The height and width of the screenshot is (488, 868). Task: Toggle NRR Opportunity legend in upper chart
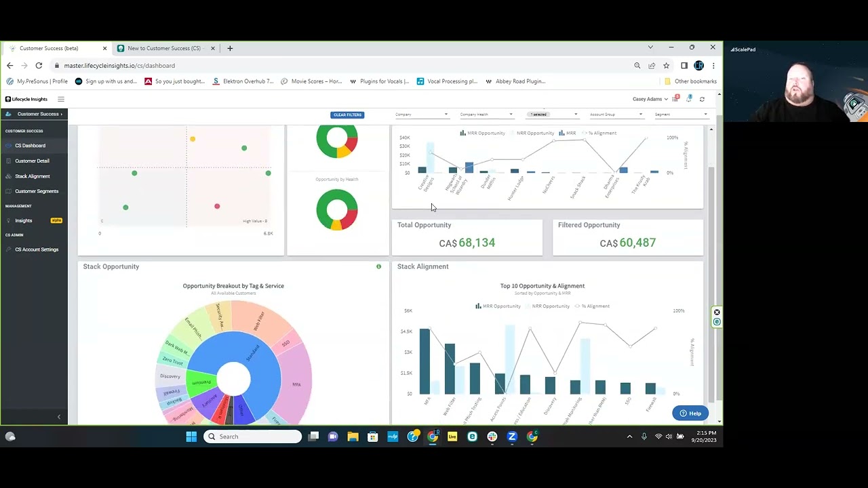click(x=532, y=134)
